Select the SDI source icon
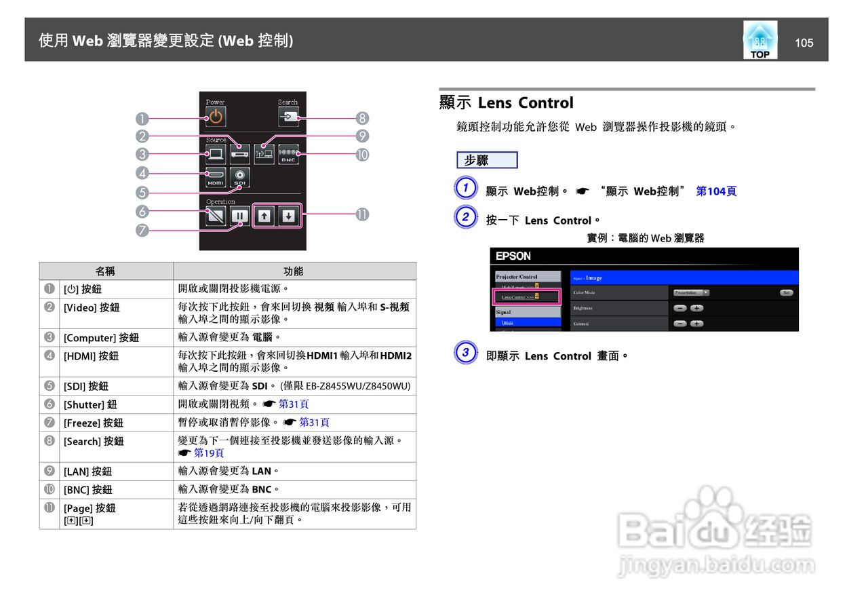868x614 pixels. pyautogui.click(x=239, y=176)
